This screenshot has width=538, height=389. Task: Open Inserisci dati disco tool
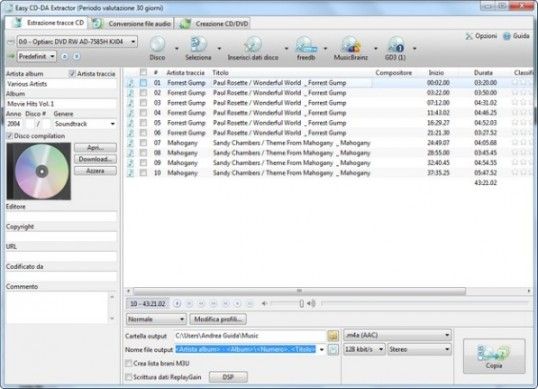pos(253,48)
